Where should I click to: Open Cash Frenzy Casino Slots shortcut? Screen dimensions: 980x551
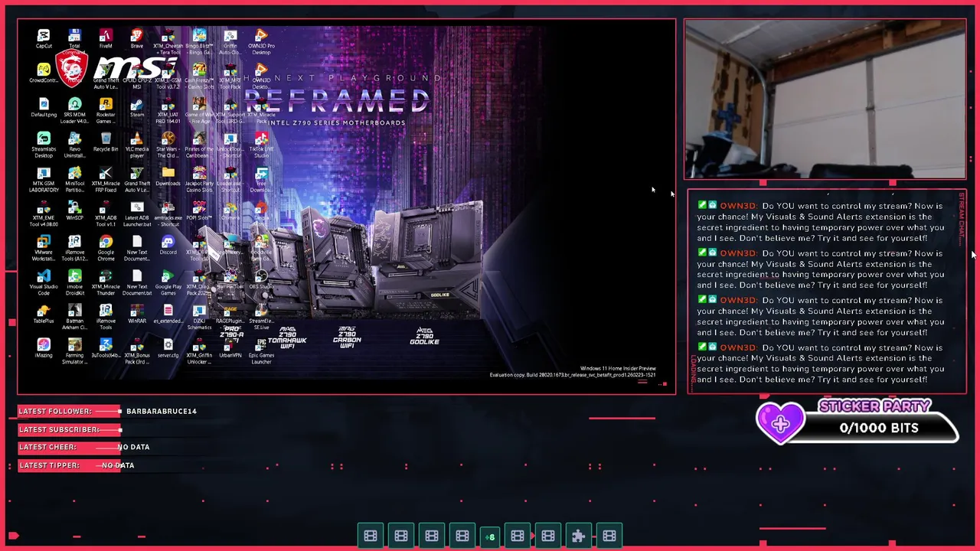tap(199, 77)
